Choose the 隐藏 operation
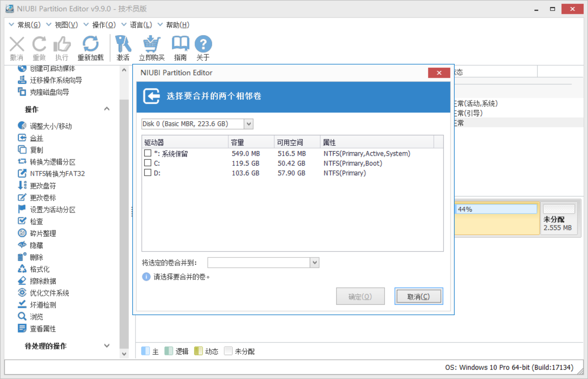This screenshot has height=379, width=588. [x=31, y=245]
